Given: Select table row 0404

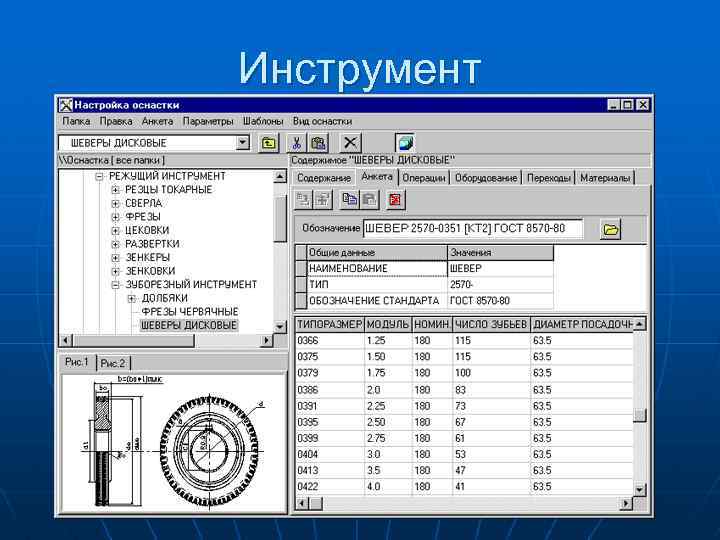Looking at the screenshot, I should [464, 455].
